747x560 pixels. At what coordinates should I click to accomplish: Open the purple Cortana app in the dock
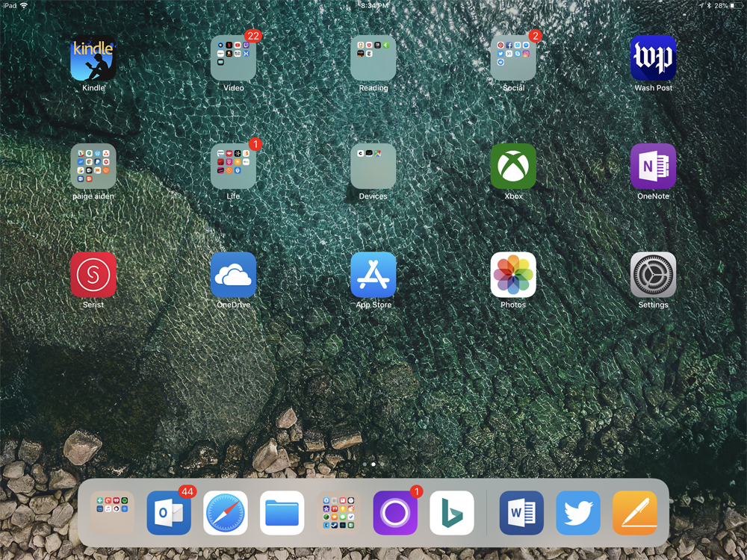point(395,513)
